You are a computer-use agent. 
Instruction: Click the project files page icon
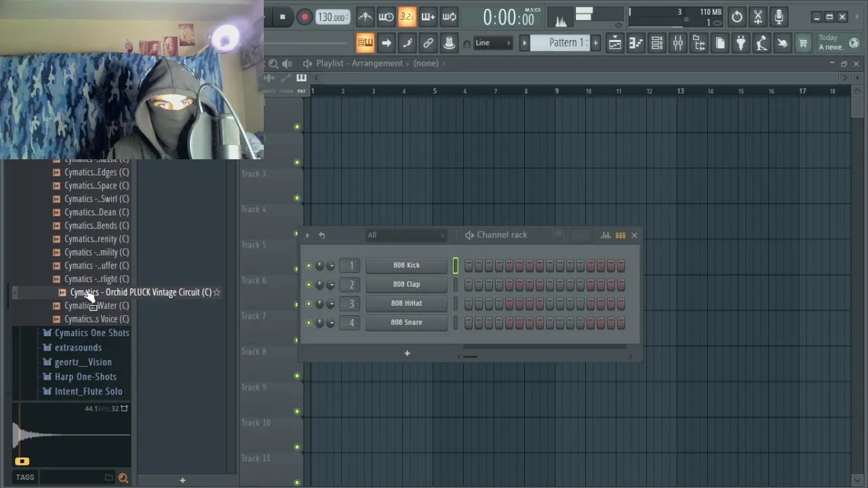[x=719, y=43]
